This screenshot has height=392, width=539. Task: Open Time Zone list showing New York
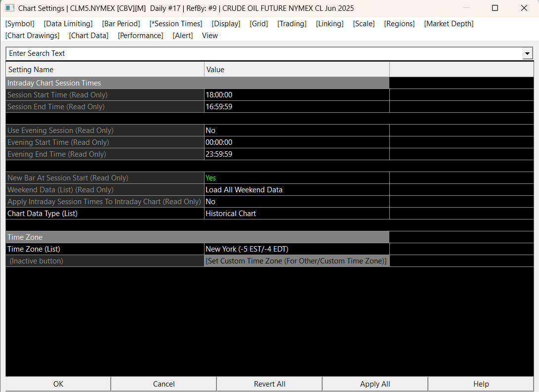pyautogui.click(x=296, y=249)
